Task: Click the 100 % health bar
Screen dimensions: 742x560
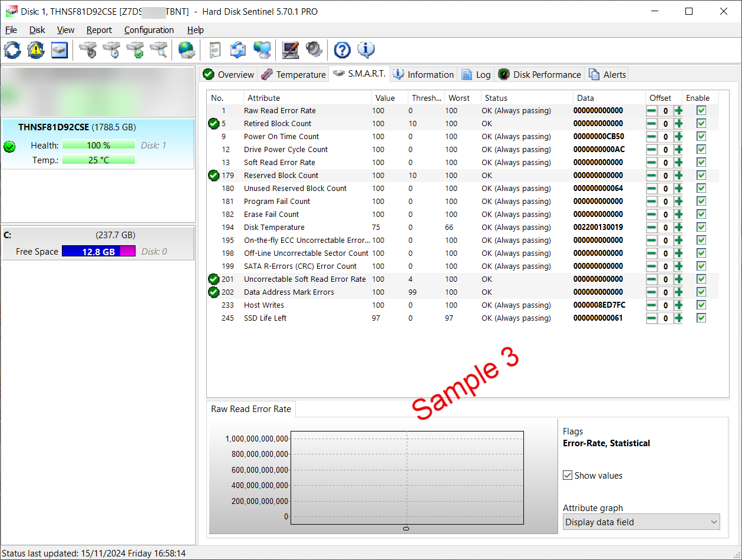Action: 98,146
